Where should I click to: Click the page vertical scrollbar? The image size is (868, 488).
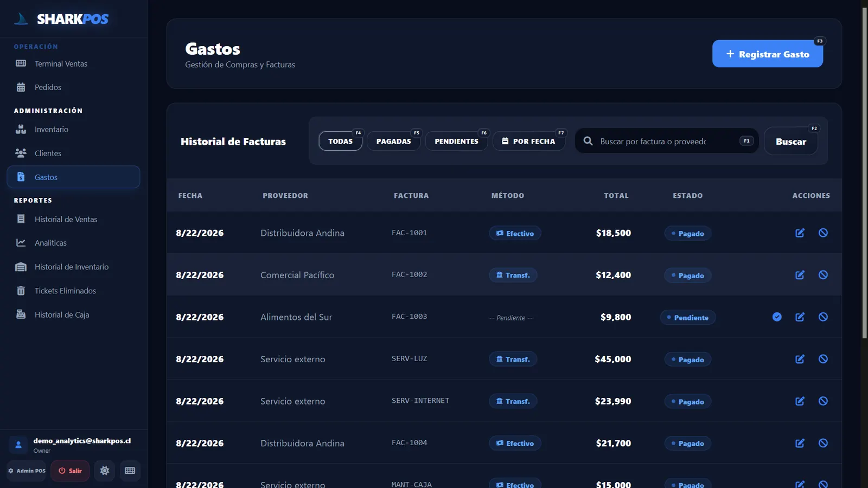864,172
